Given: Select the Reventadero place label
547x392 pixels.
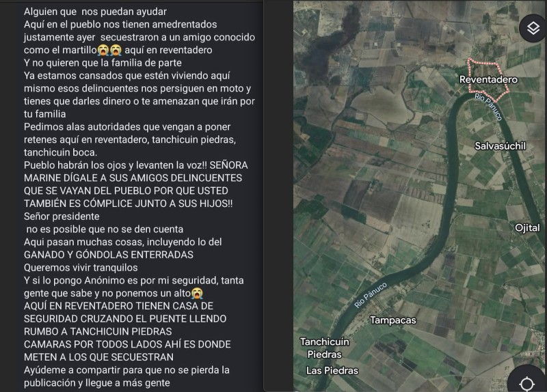Looking at the screenshot, I should coord(488,79).
